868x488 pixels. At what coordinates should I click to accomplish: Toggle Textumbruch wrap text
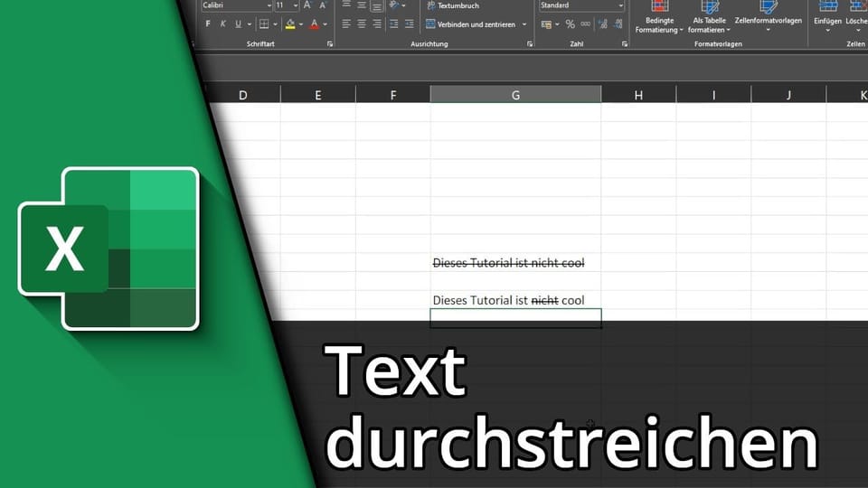(x=452, y=5)
